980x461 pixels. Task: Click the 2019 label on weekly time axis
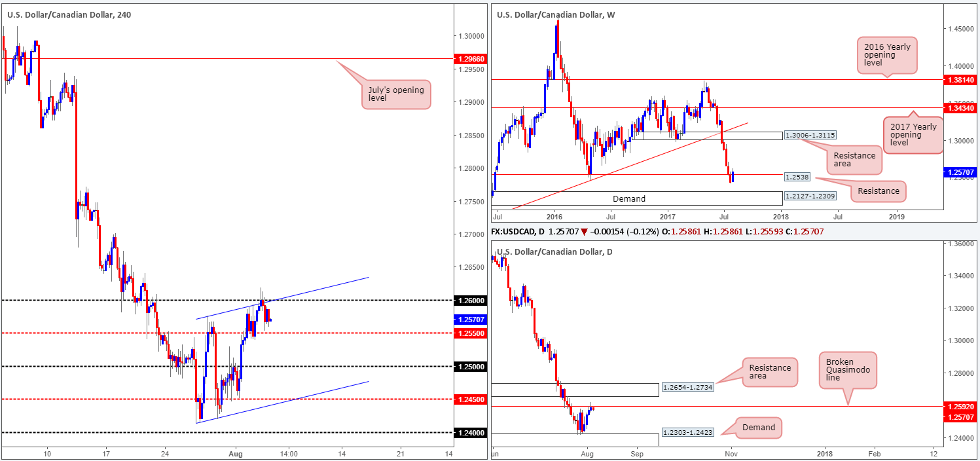(x=896, y=215)
